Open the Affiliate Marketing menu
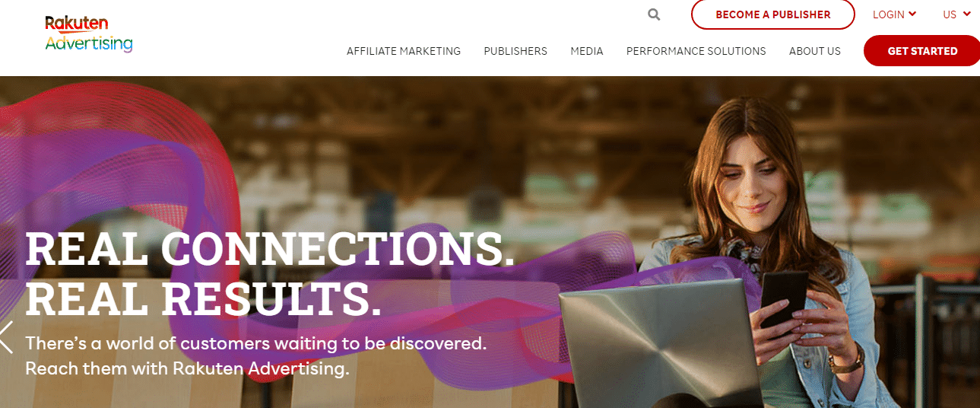The width and height of the screenshot is (980, 408). [404, 51]
